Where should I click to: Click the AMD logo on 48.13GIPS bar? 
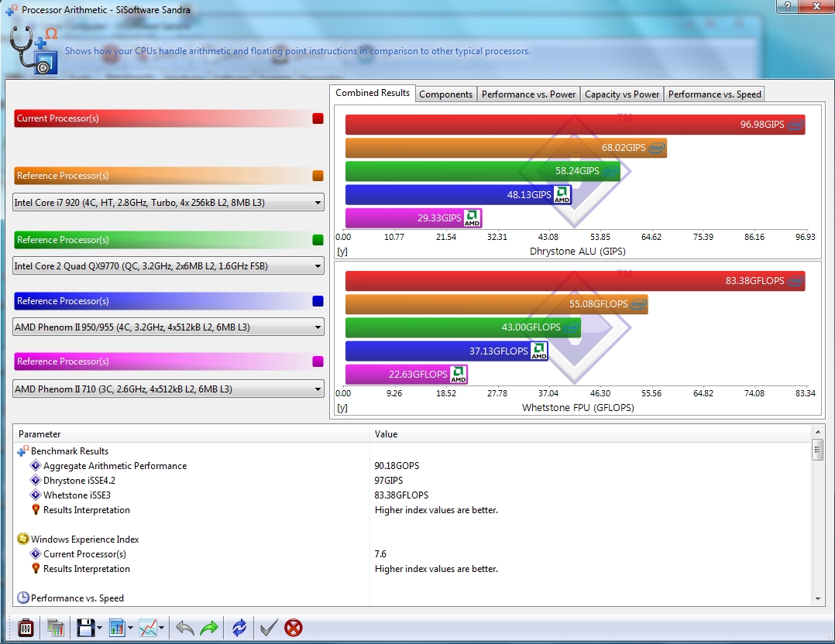[x=562, y=194]
